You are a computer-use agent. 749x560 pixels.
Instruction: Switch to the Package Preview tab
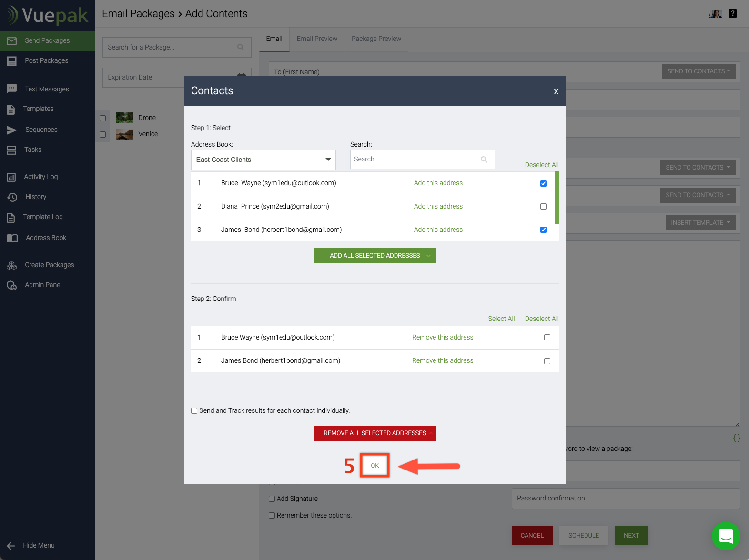point(376,39)
